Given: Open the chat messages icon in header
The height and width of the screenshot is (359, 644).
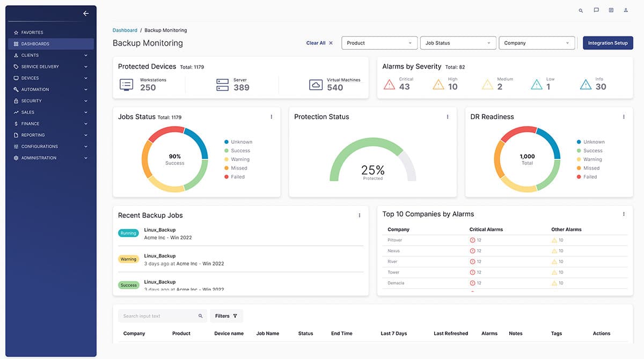Looking at the screenshot, I should 596,10.
